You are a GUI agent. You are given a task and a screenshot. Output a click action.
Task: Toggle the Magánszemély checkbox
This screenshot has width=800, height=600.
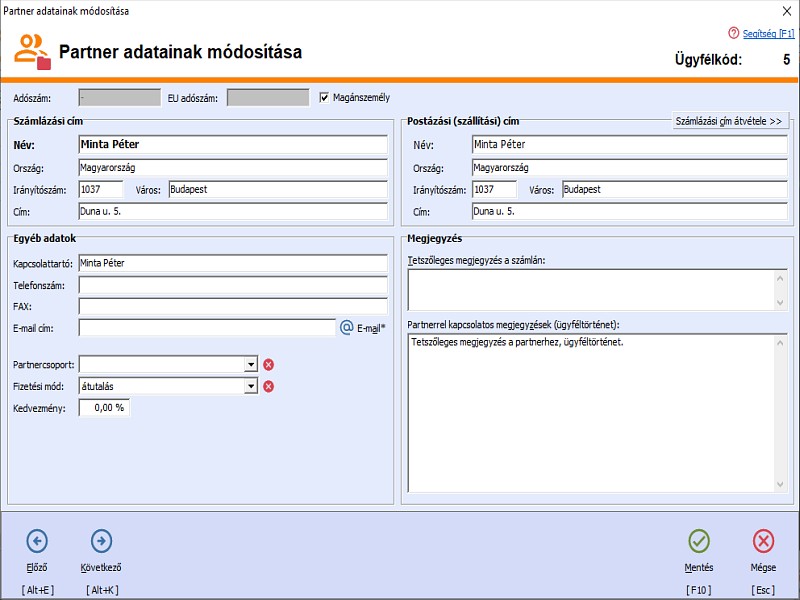(x=324, y=98)
